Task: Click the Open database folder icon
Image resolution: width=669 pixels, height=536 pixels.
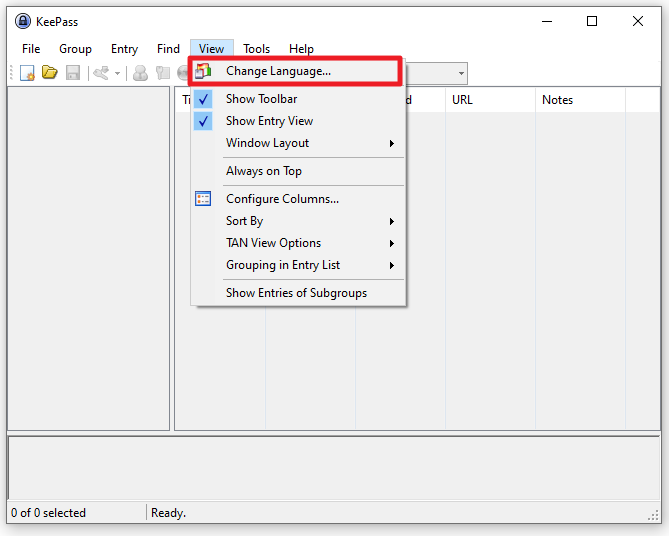Action: pyautogui.click(x=49, y=73)
